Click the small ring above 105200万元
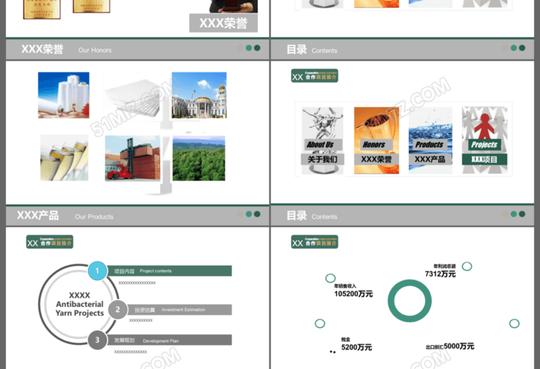 330,278
